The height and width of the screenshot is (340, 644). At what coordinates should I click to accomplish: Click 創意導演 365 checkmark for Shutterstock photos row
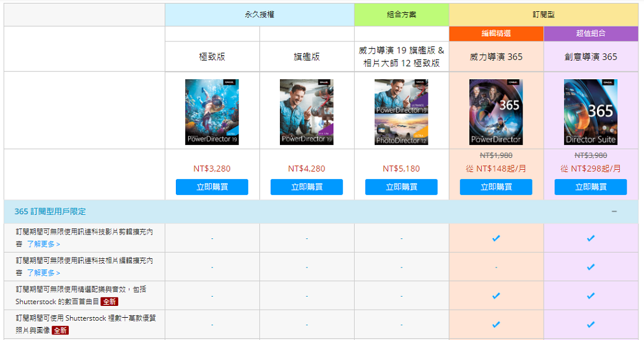591,325
